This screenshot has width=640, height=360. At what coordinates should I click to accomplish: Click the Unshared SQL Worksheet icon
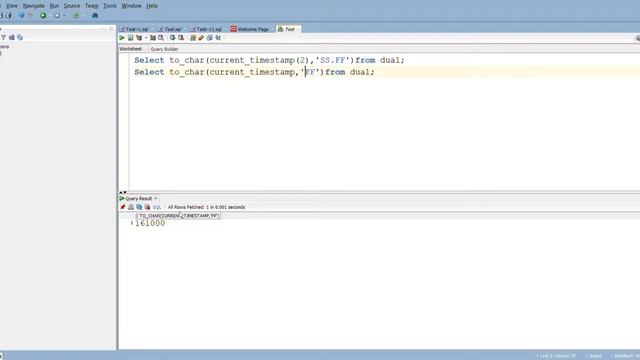click(193, 38)
